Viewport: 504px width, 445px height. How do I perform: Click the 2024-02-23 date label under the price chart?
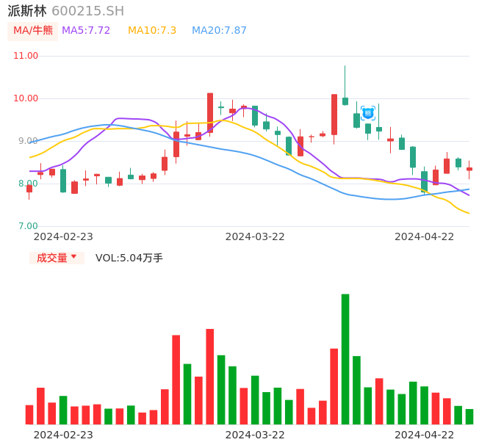(63, 236)
